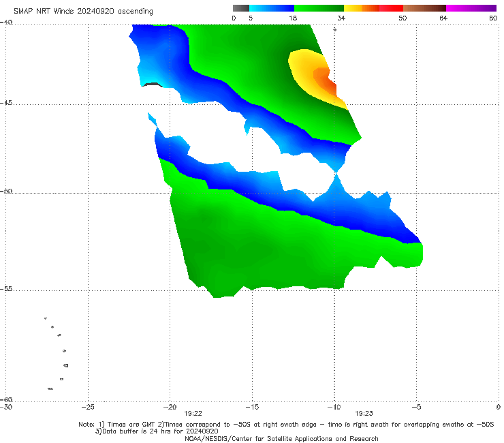504x443 pixels.
Task: Click the latitude label '-60'
Action: (x=6, y=399)
